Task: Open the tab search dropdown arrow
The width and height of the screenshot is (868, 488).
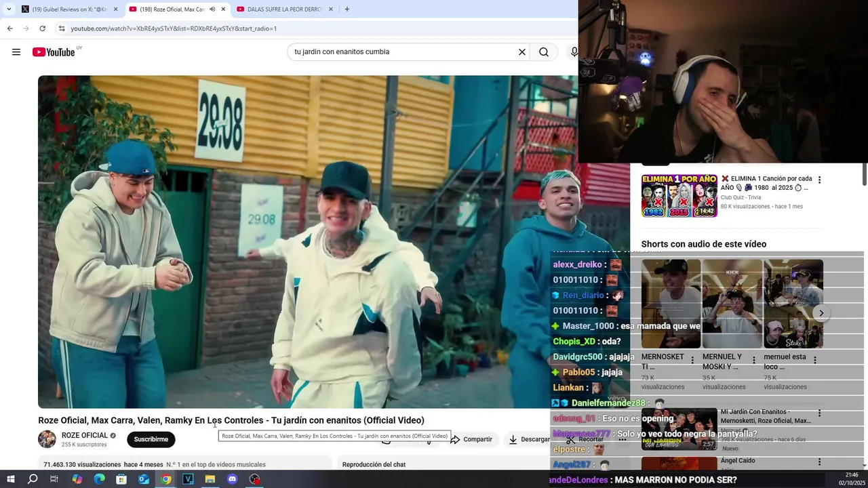Action: 9,9
